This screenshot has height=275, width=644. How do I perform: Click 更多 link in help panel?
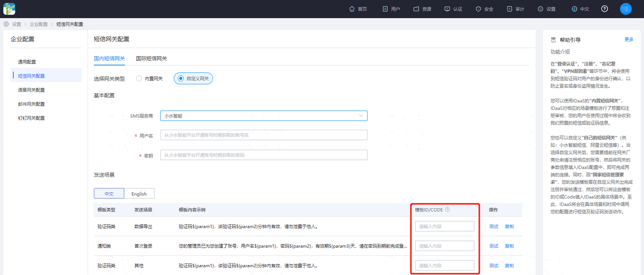[629, 39]
